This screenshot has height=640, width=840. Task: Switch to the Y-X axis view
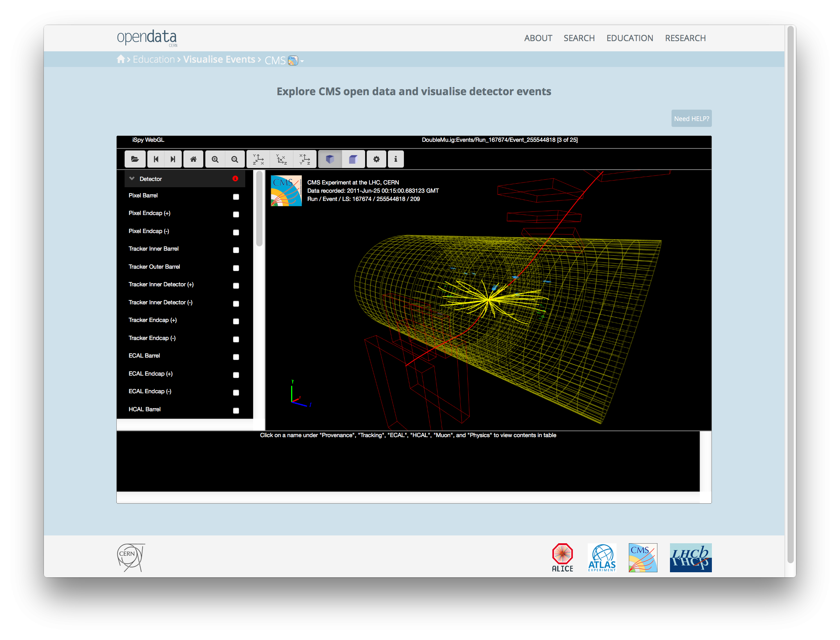[x=257, y=159]
